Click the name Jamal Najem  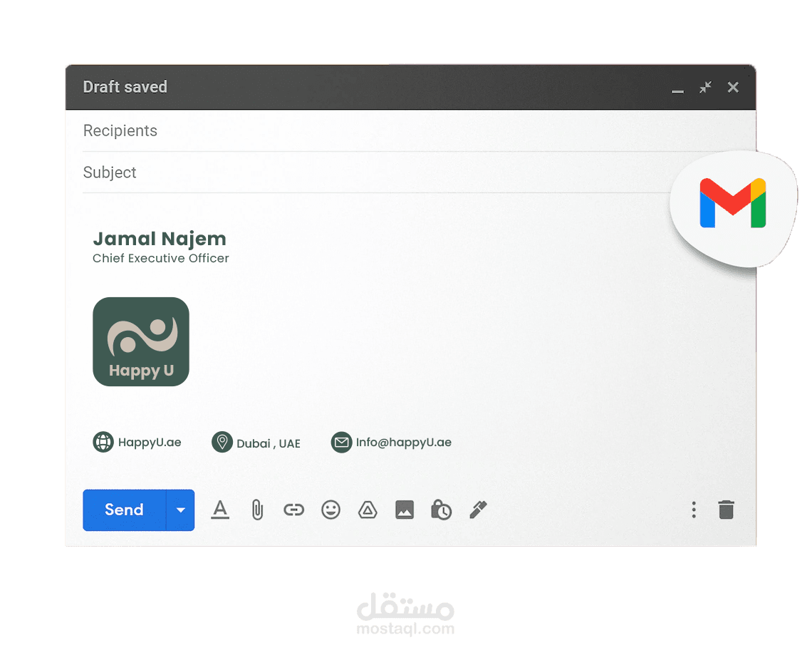[160, 239]
